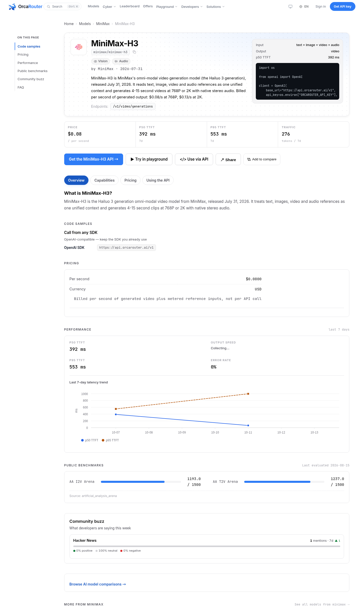Image resolution: width=364 pixels, height=607 pixels.
Task: Select the Overview tab
Action: click(76, 180)
